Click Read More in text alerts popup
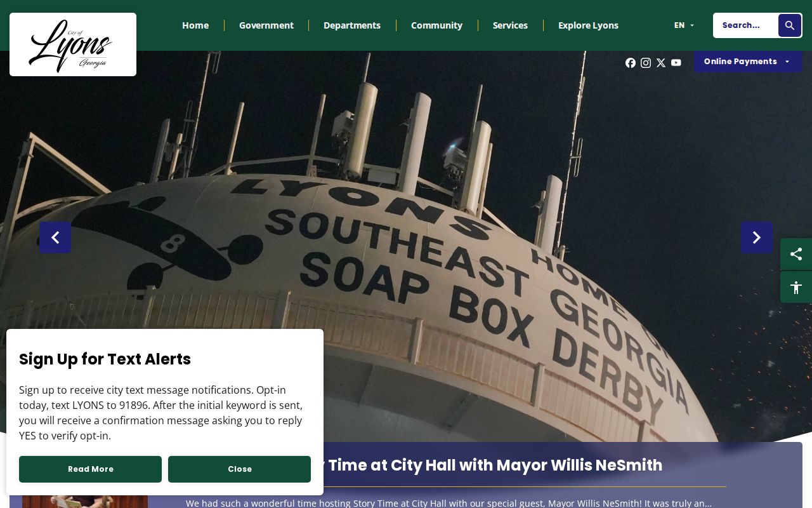Screen dimensions: 812x508 point(90,469)
